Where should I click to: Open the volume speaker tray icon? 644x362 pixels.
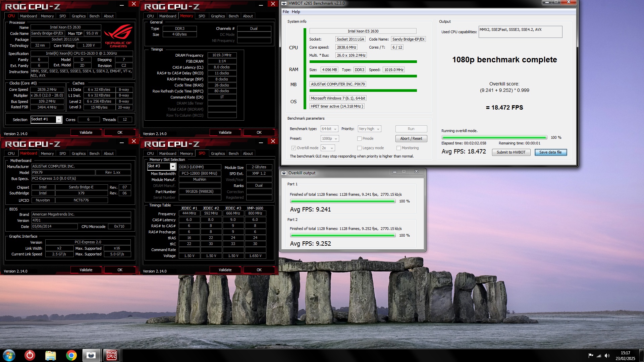click(607, 356)
